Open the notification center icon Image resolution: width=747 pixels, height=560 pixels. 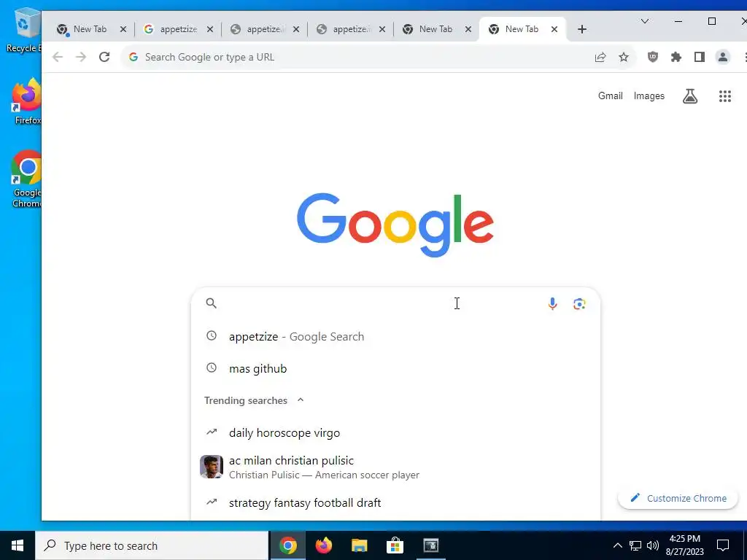[x=723, y=545]
